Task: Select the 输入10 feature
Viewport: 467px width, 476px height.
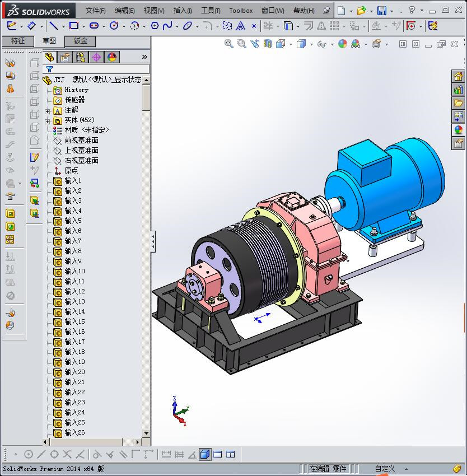Action: point(74,272)
